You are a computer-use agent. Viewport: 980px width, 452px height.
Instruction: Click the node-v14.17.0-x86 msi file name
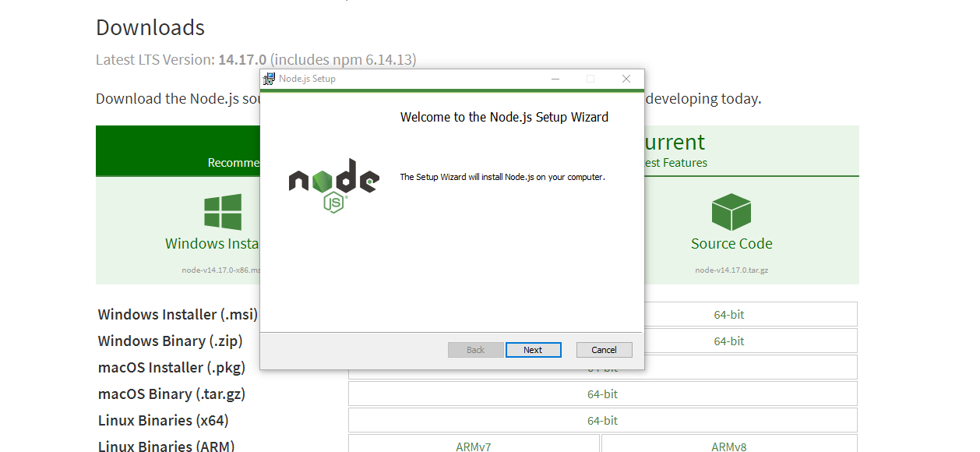tap(221, 270)
